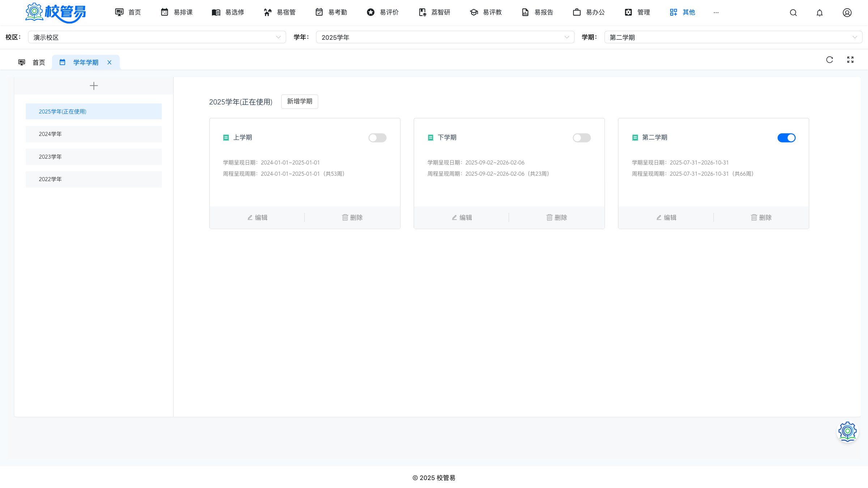Click the 校管易 logo

(x=56, y=13)
